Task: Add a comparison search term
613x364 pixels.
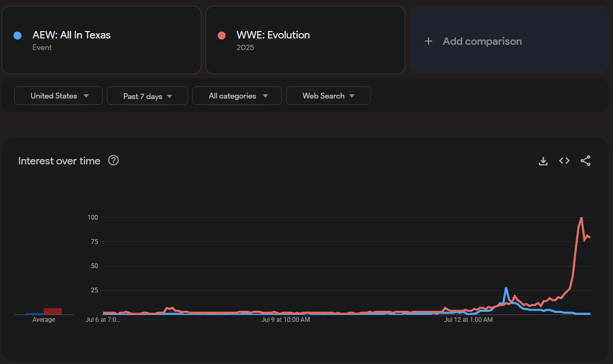Action: pyautogui.click(x=509, y=40)
